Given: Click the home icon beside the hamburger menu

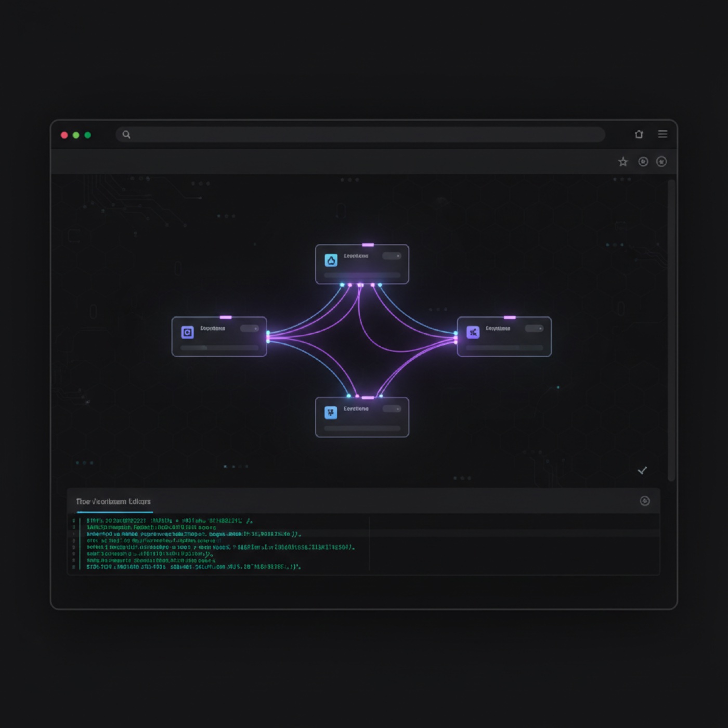Looking at the screenshot, I should (639, 134).
